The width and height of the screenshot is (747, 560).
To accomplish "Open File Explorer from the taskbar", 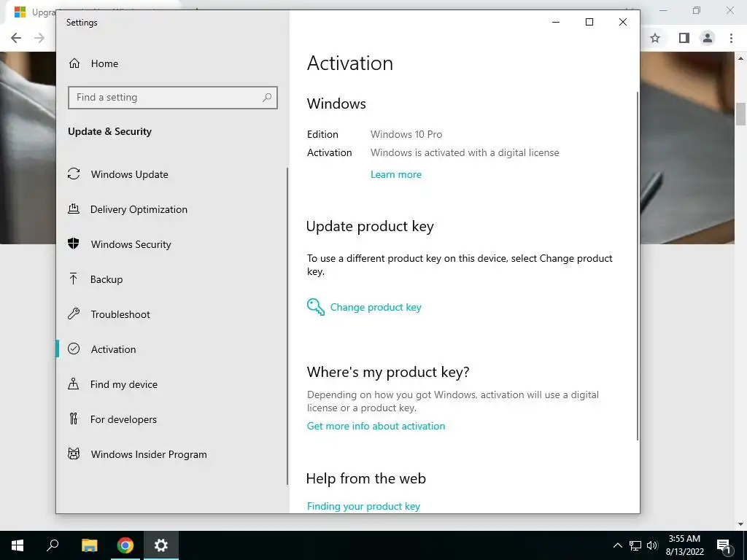I will (89, 545).
